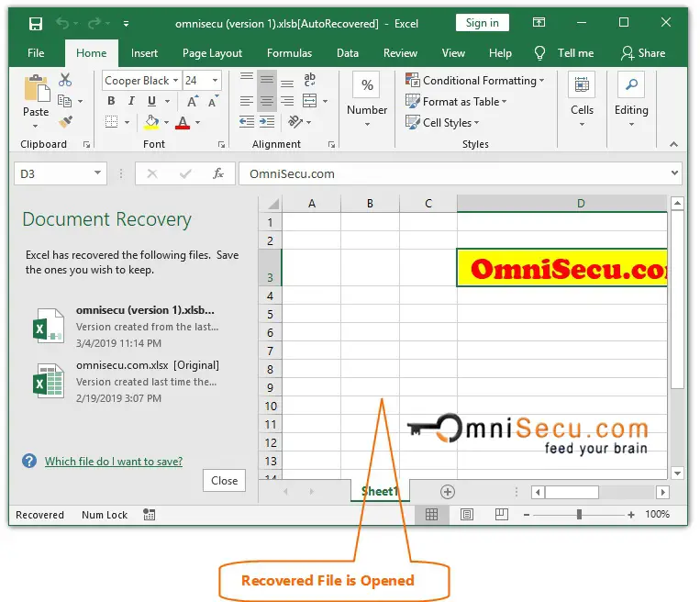The height and width of the screenshot is (602, 700).
Task: Toggle Center horizontal alignment
Action: [x=267, y=101]
